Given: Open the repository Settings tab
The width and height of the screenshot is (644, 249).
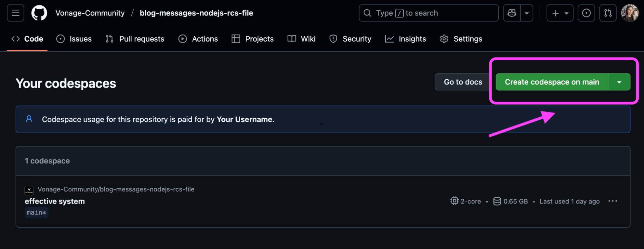Looking at the screenshot, I should 461,39.
